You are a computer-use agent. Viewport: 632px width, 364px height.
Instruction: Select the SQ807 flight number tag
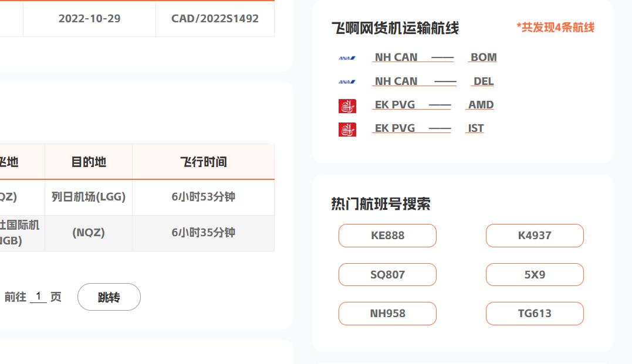point(387,274)
